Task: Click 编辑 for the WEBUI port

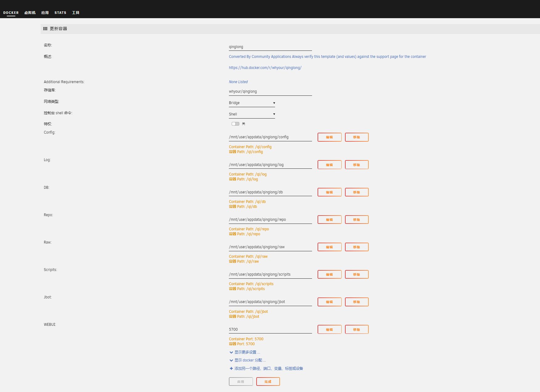Action: pos(329,329)
